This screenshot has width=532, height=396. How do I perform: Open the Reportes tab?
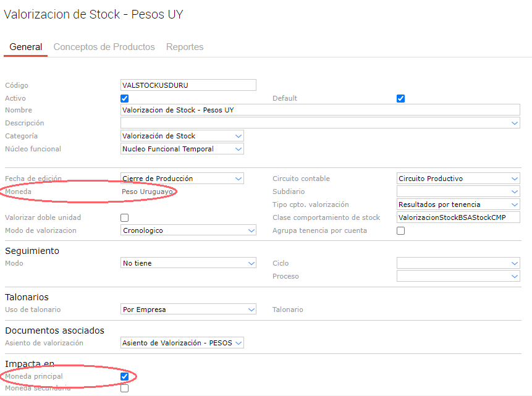point(185,47)
